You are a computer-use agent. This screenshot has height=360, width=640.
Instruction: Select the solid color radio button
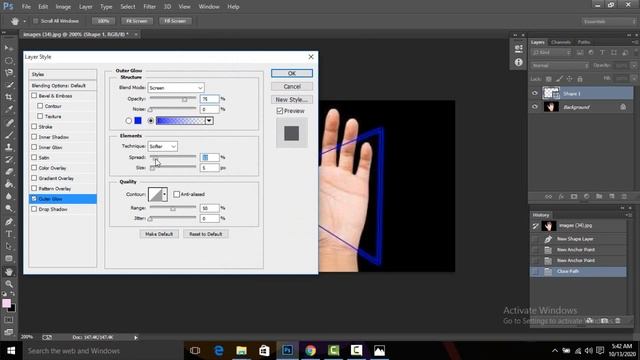pyautogui.click(x=129, y=121)
